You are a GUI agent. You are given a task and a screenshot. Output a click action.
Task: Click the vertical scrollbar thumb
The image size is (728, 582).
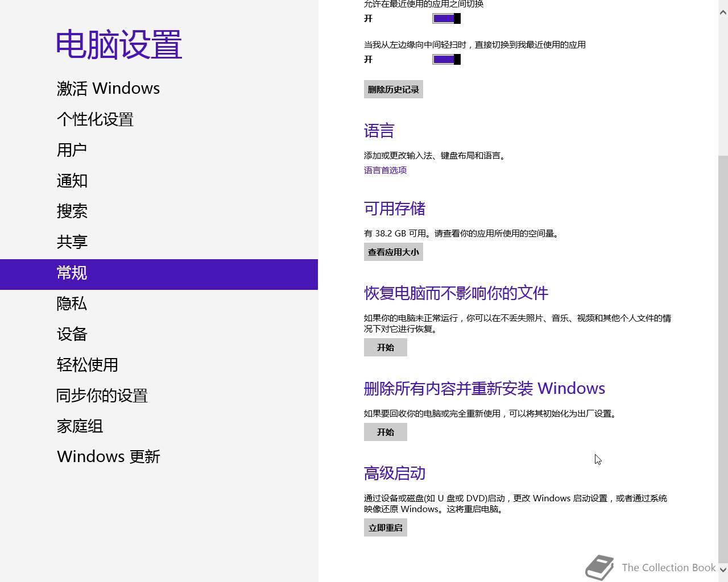(x=723, y=358)
